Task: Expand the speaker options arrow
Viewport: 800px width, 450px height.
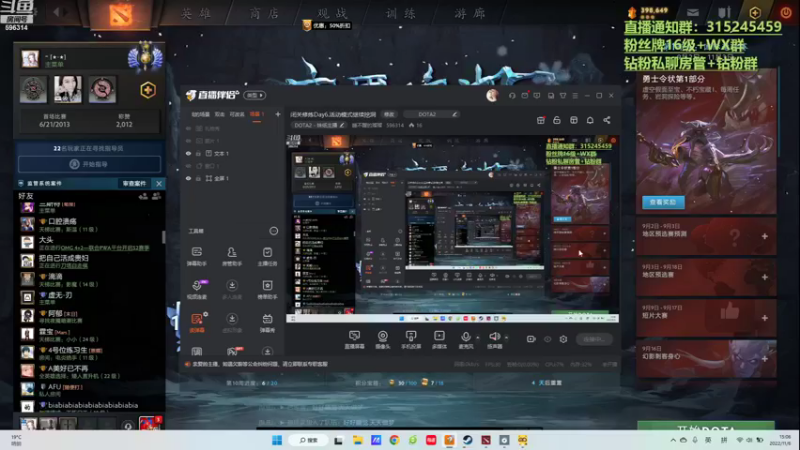Action: click(507, 337)
